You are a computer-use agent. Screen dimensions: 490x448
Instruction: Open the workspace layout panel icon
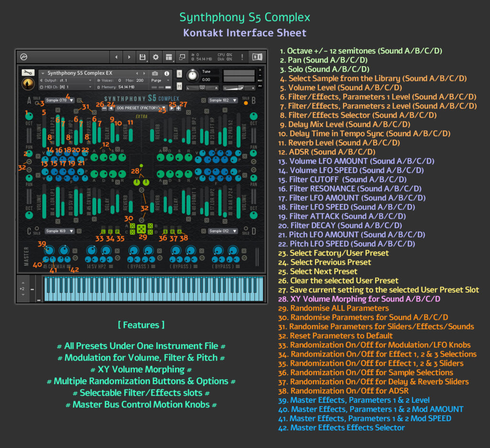[169, 57]
